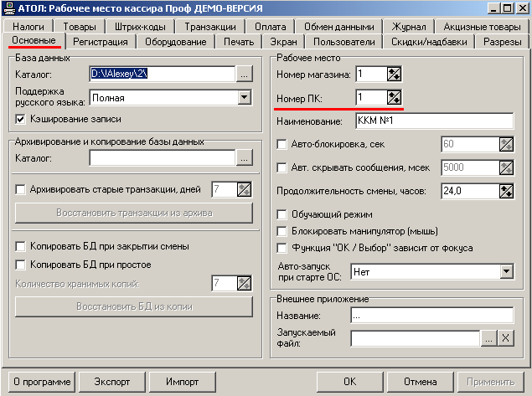Click the База данных Каталог path field
The image size is (532, 396).
tap(163, 74)
